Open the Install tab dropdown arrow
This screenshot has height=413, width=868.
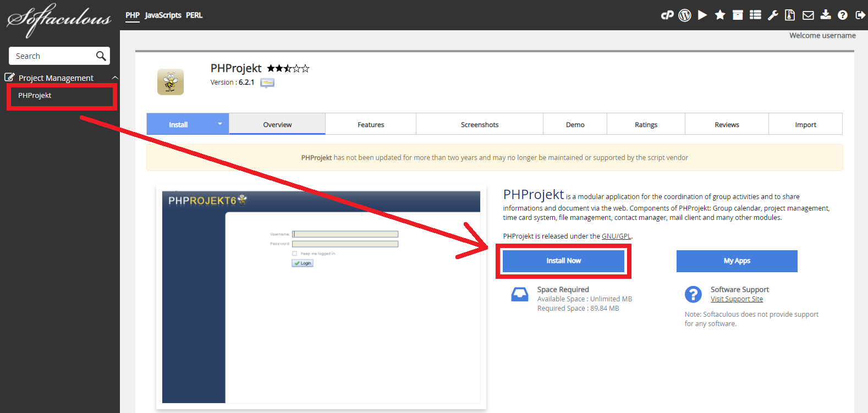[x=220, y=124]
